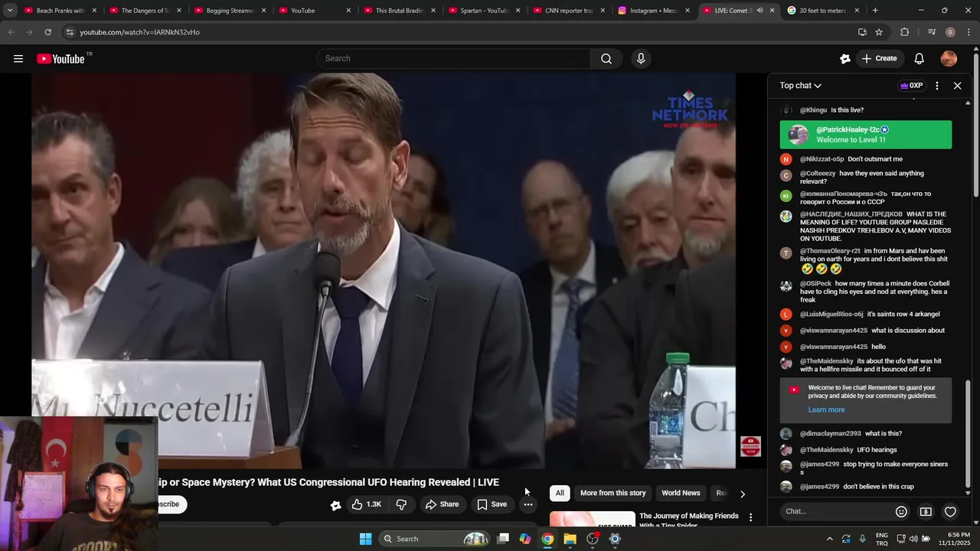The height and width of the screenshot is (551, 980).
Task: Open Chrome extensions puzzle icon
Action: pos(904,32)
